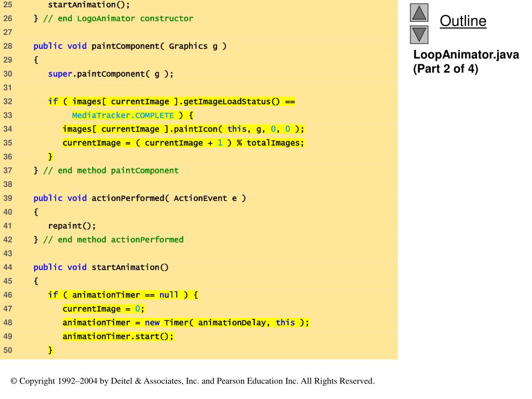Click the '% totalImages;' assignment line
This screenshot has height=399, width=532.
[x=183, y=143]
